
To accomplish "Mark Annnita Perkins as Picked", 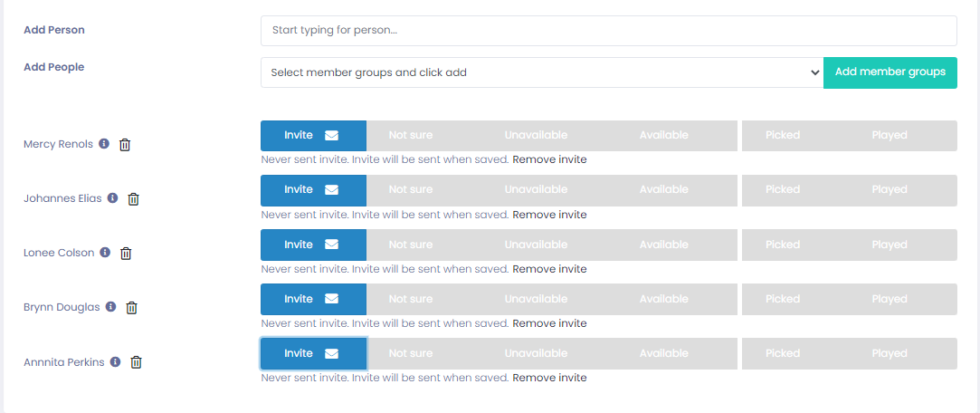I will [x=783, y=353].
